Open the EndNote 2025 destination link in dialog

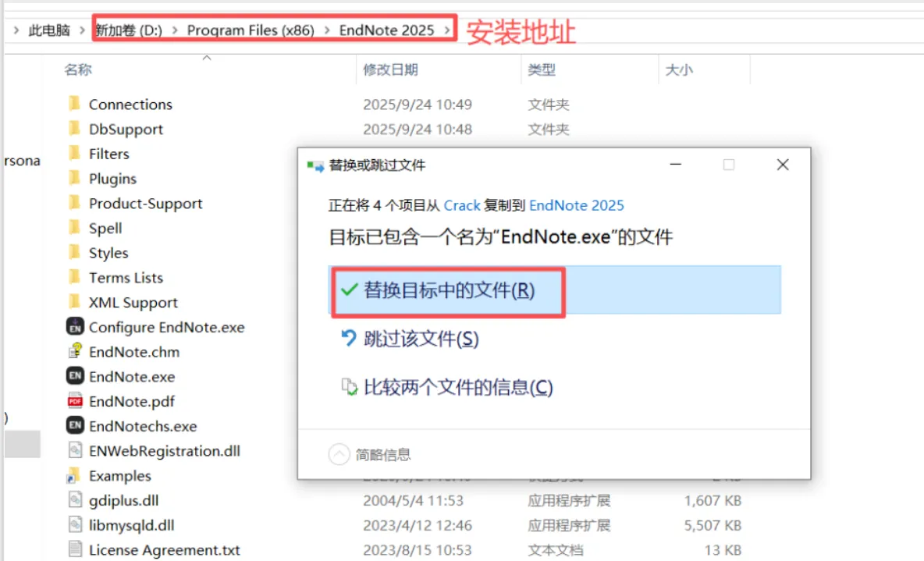(576, 205)
